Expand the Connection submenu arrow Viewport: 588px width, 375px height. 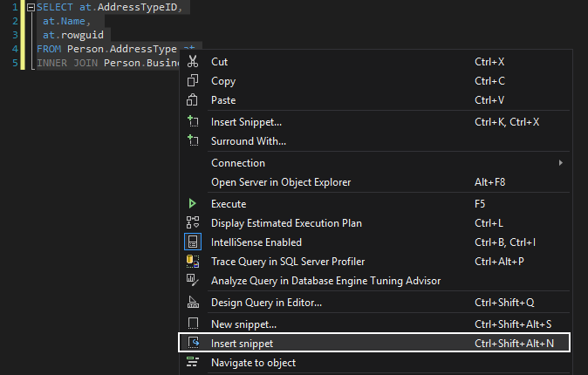(560, 163)
